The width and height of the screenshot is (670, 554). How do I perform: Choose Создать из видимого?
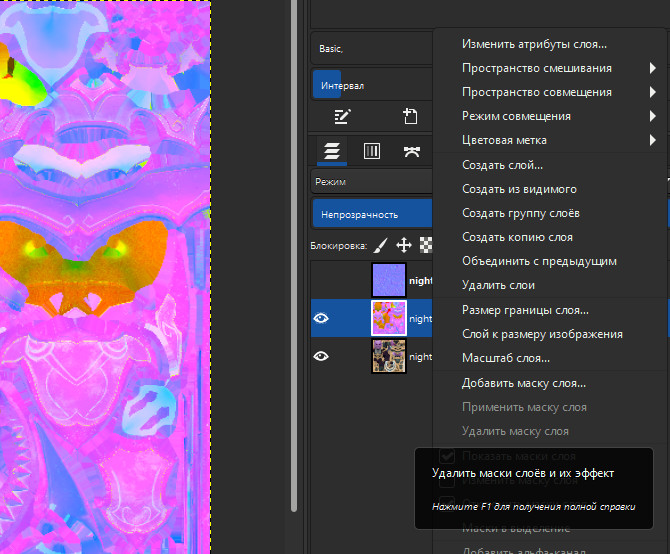coord(550,189)
